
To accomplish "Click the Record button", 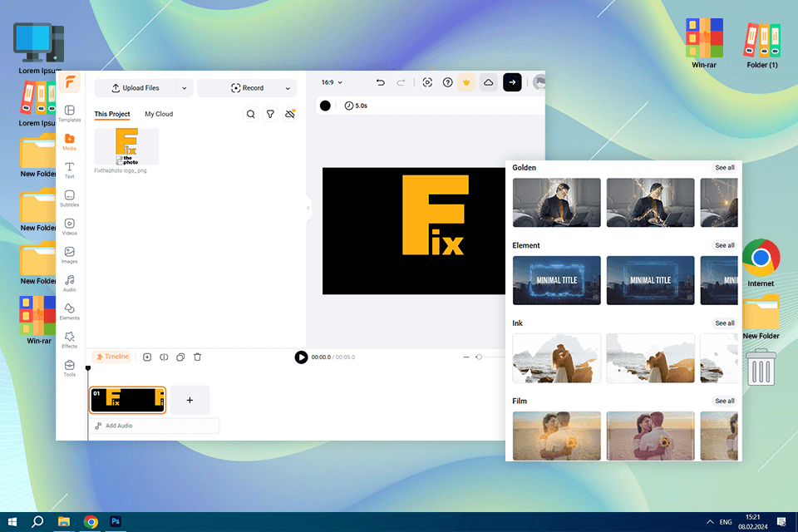I will 247,88.
